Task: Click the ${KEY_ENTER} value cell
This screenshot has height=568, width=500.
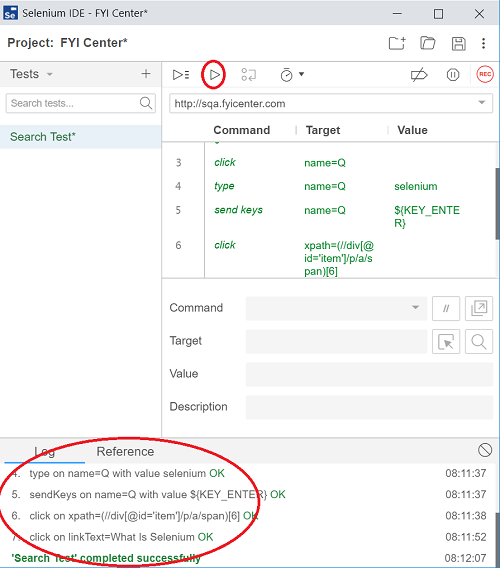Action: 427,216
